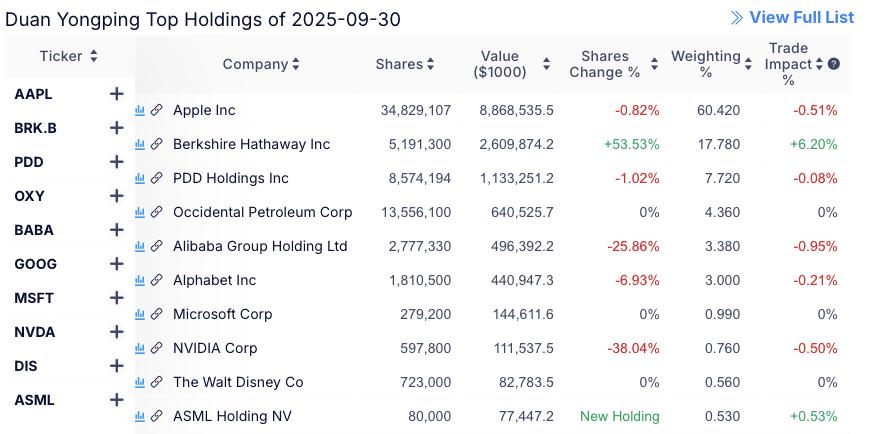Sort by the Company column arrows
This screenshot has height=434, width=869.
[x=261, y=64]
